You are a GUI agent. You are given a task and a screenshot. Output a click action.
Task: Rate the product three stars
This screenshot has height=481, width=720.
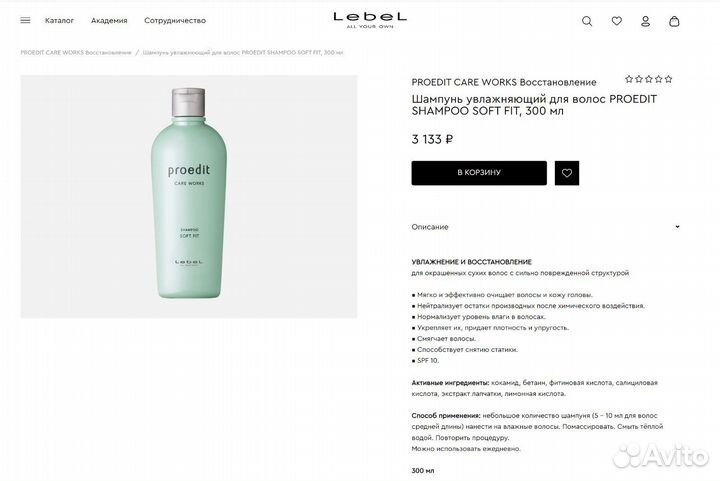click(649, 79)
